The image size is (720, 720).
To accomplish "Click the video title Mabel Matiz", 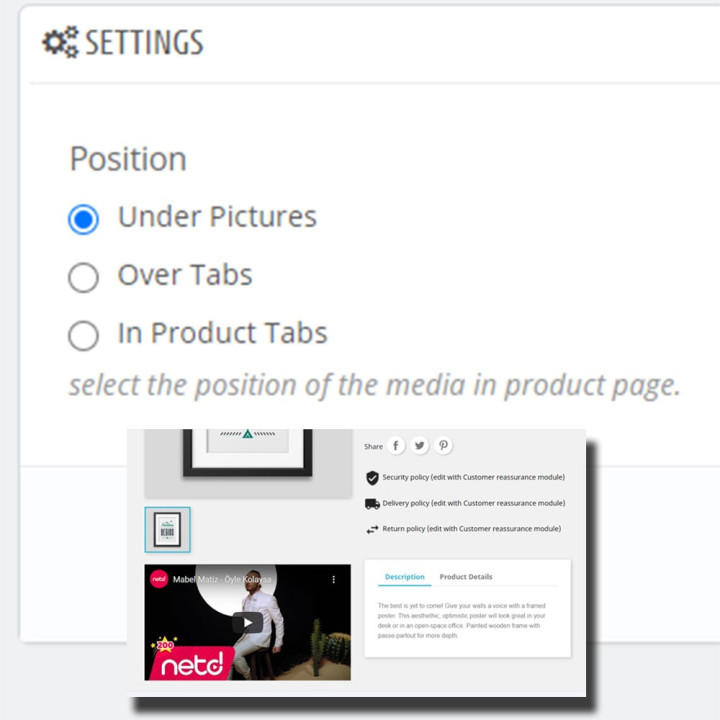I will click(222, 579).
